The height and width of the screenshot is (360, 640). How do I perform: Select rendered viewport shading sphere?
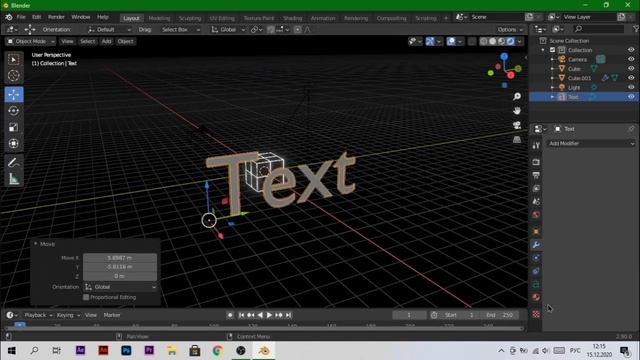pos(511,41)
